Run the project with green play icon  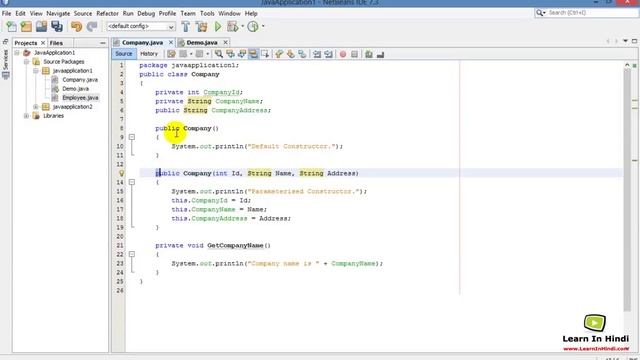pos(218,27)
